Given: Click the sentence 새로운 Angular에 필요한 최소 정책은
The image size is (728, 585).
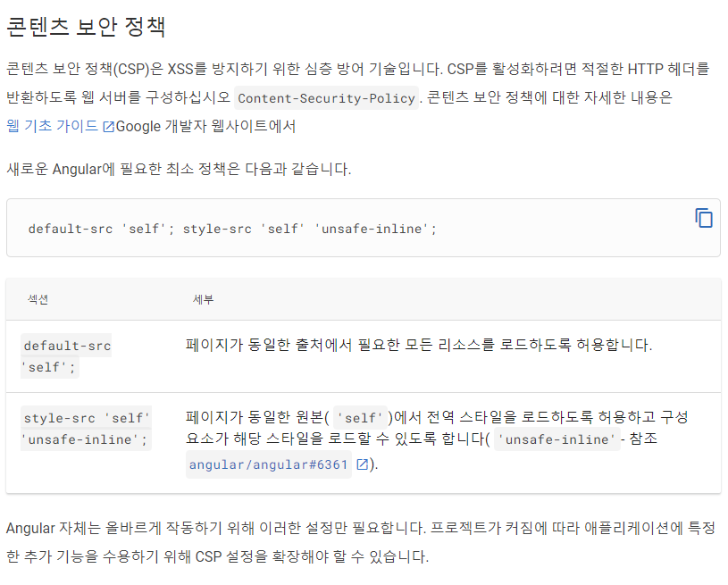Looking at the screenshot, I should (179, 169).
